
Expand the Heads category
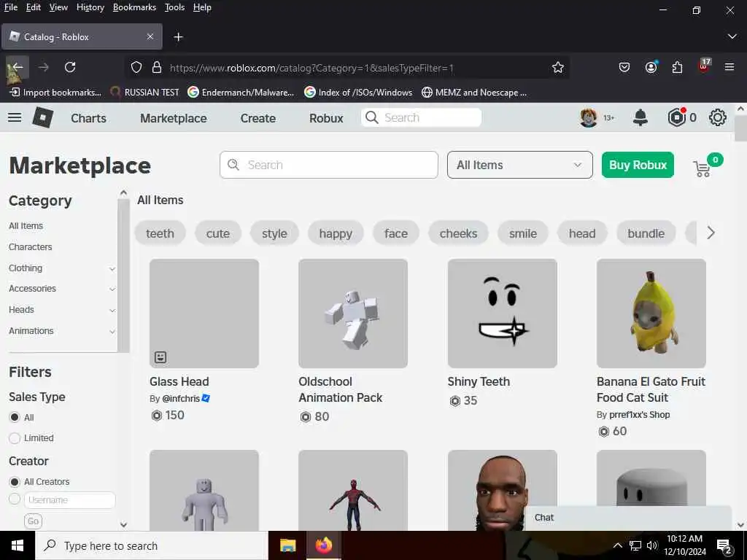[x=112, y=311]
